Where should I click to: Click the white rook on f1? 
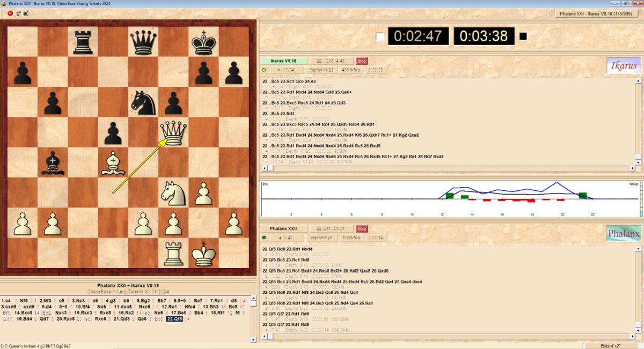[174, 254]
